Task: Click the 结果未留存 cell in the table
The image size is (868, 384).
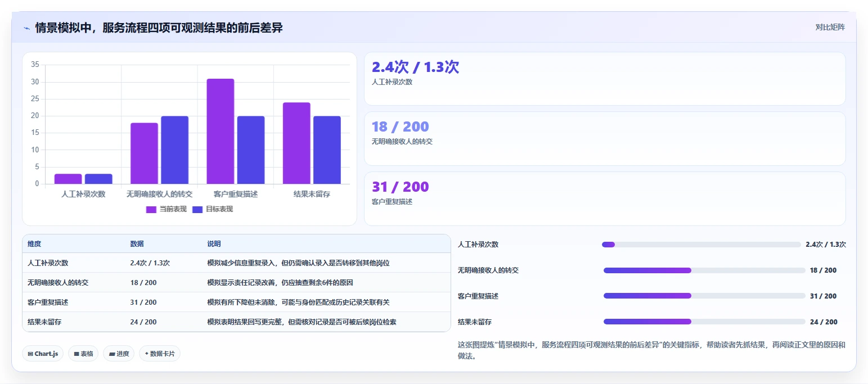Action: pyautogui.click(x=44, y=322)
